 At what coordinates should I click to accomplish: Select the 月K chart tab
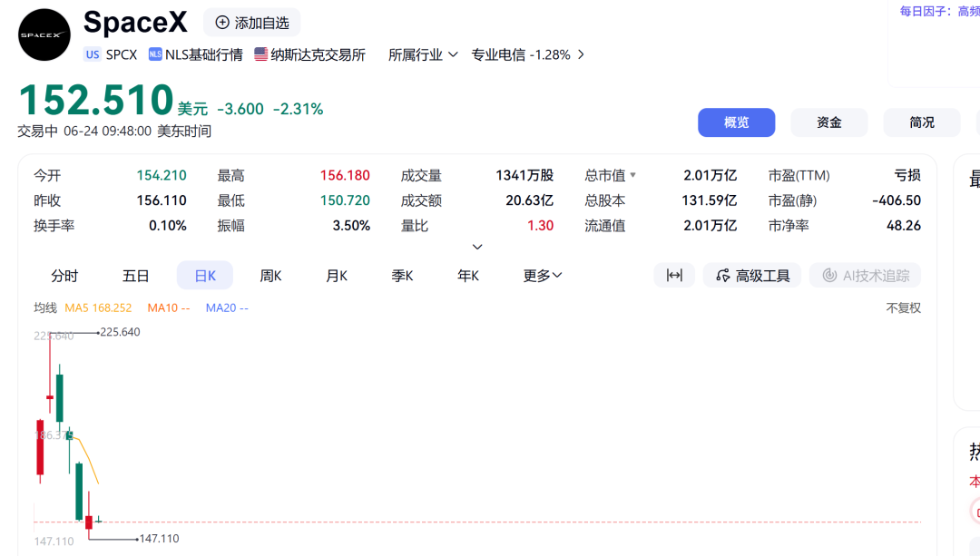[x=337, y=276]
